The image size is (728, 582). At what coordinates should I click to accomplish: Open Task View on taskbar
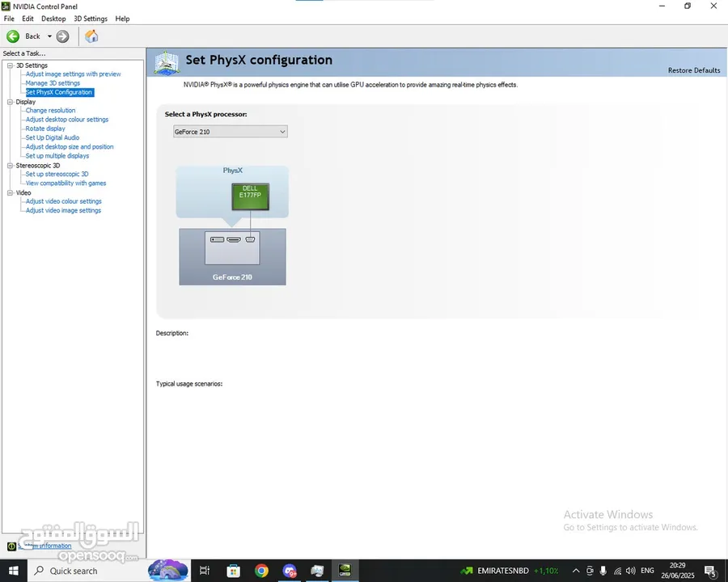click(x=205, y=571)
